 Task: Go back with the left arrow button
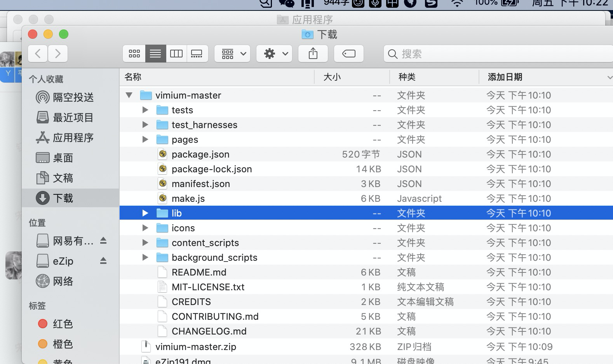point(38,54)
